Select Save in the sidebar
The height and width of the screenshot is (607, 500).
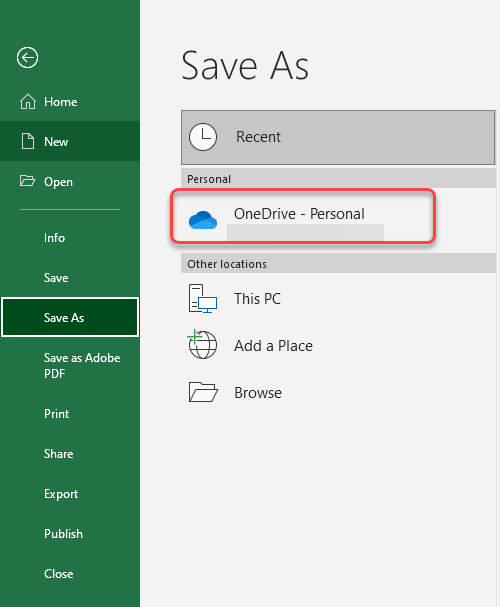[x=70, y=278]
